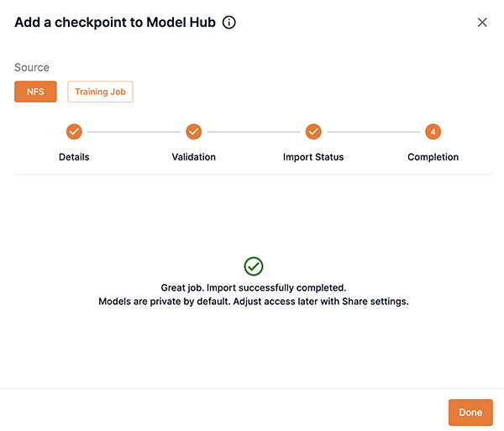Open the Validation step label
Image resolution: width=504 pixels, height=431 pixels.
point(194,157)
